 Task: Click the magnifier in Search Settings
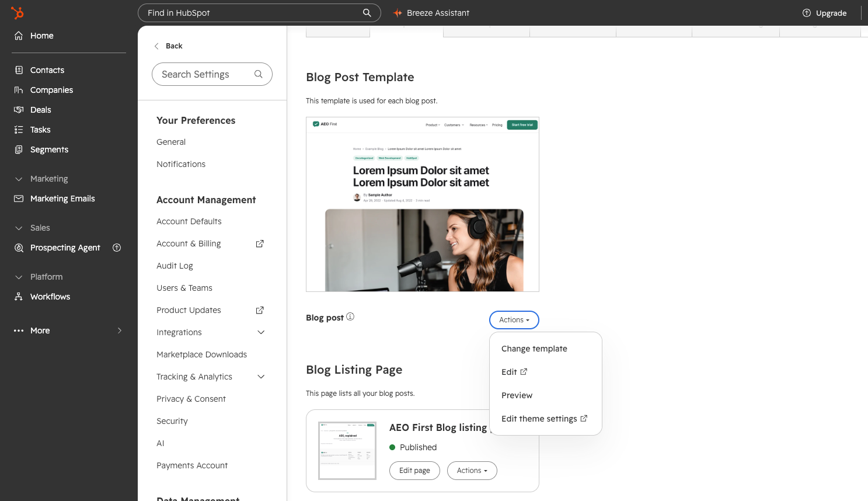(259, 74)
